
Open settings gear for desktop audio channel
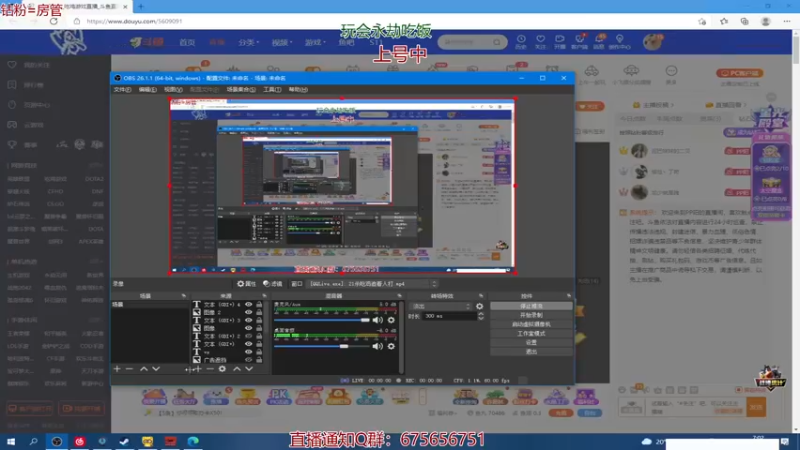point(391,346)
